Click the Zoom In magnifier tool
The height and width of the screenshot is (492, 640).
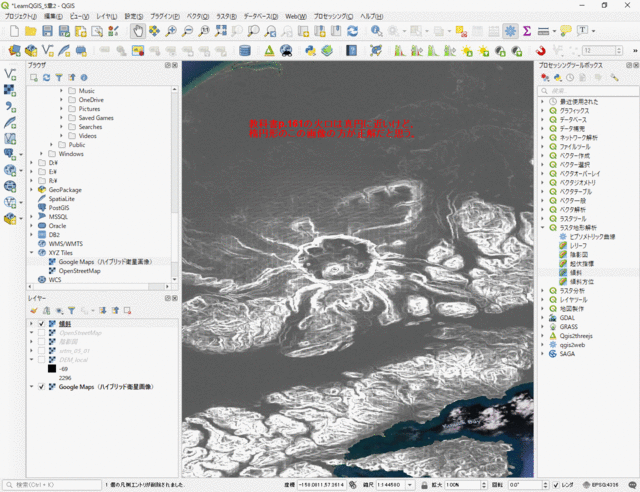click(171, 31)
